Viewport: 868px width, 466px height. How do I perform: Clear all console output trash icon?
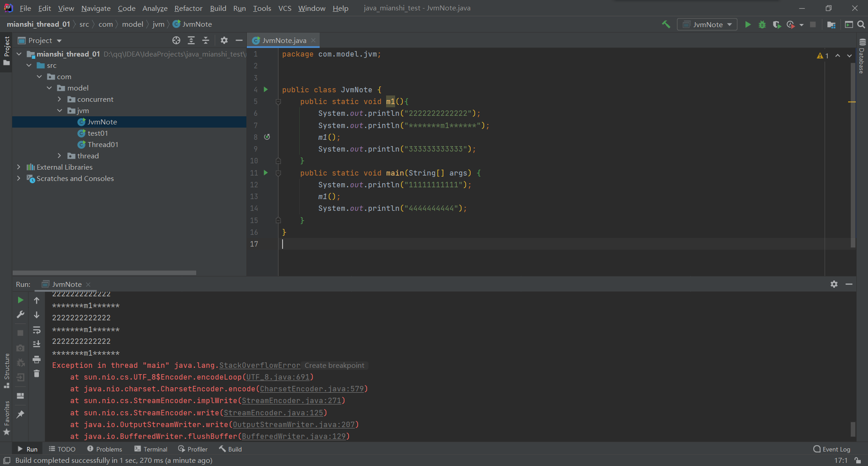click(x=37, y=374)
